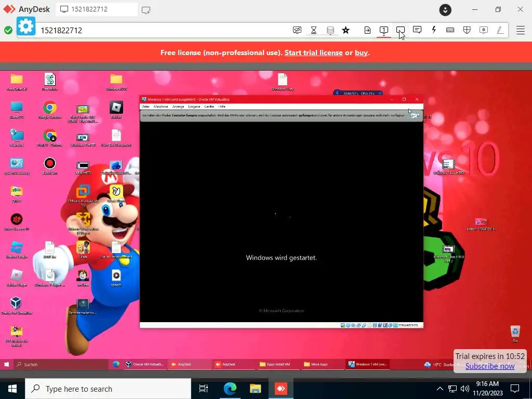Click the blank monitor icon beside display 1
The width and height of the screenshot is (532, 399).
[x=401, y=30]
